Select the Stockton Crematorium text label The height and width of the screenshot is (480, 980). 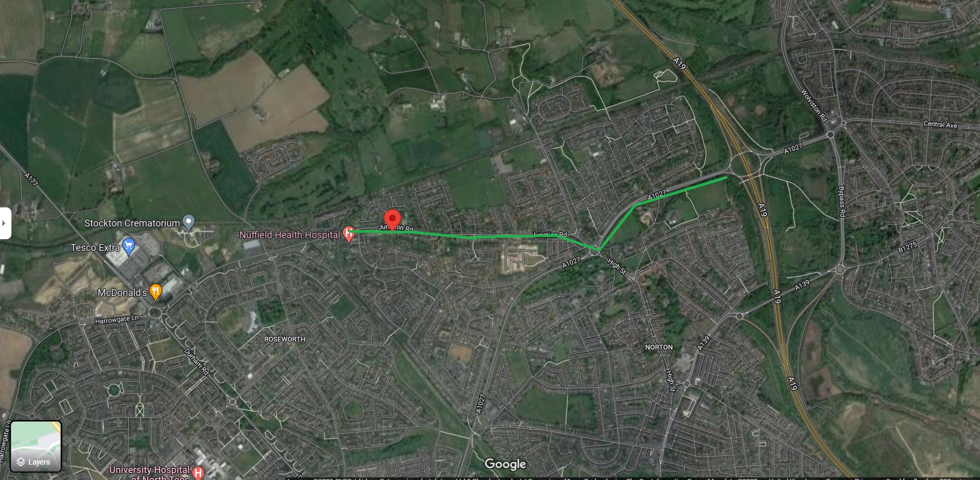(x=132, y=223)
